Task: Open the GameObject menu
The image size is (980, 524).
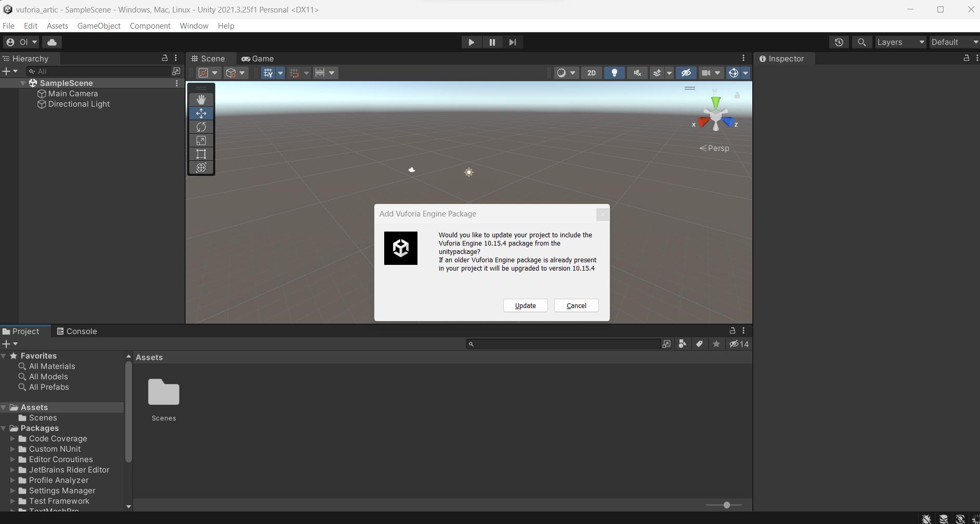Action: (x=99, y=25)
